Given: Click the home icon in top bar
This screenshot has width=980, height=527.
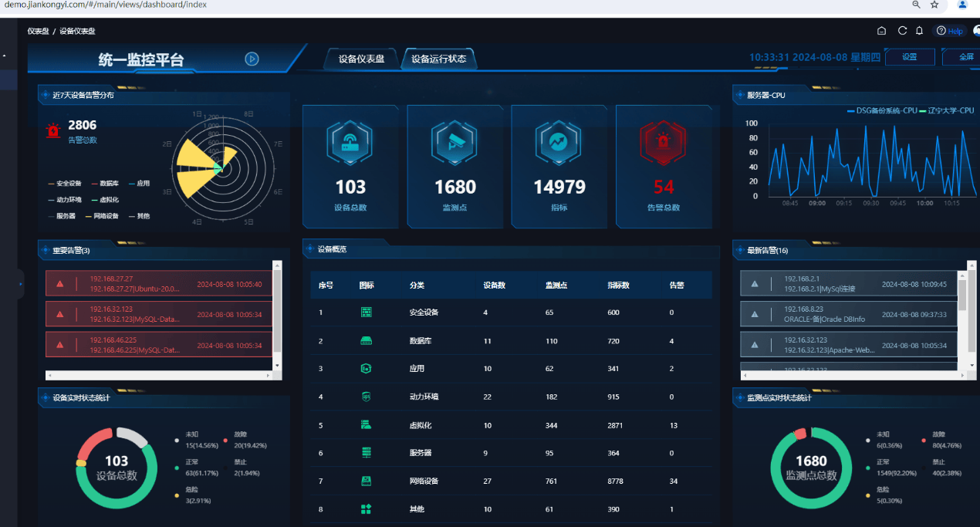Looking at the screenshot, I should tap(881, 31).
